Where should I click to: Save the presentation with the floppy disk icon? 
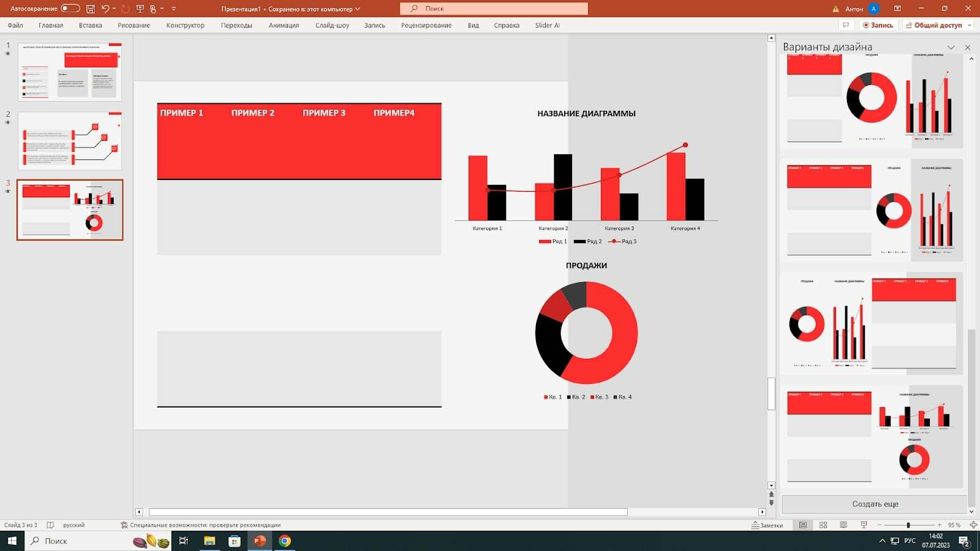click(x=91, y=9)
